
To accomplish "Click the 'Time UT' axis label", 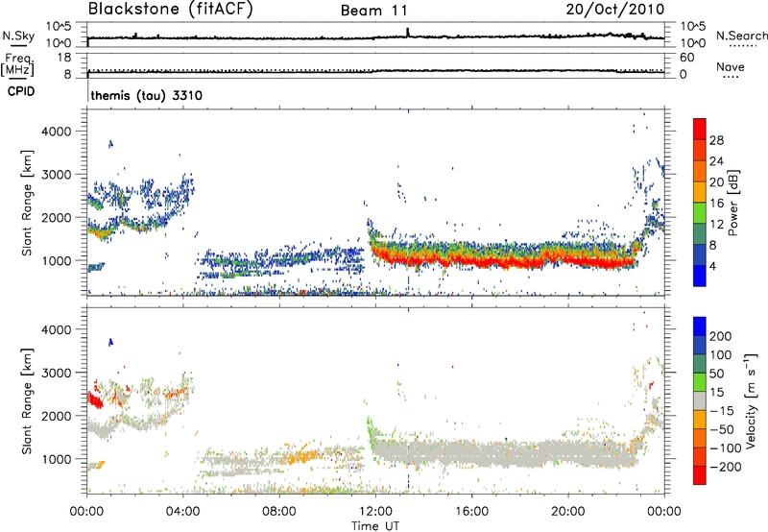I will (x=375, y=526).
